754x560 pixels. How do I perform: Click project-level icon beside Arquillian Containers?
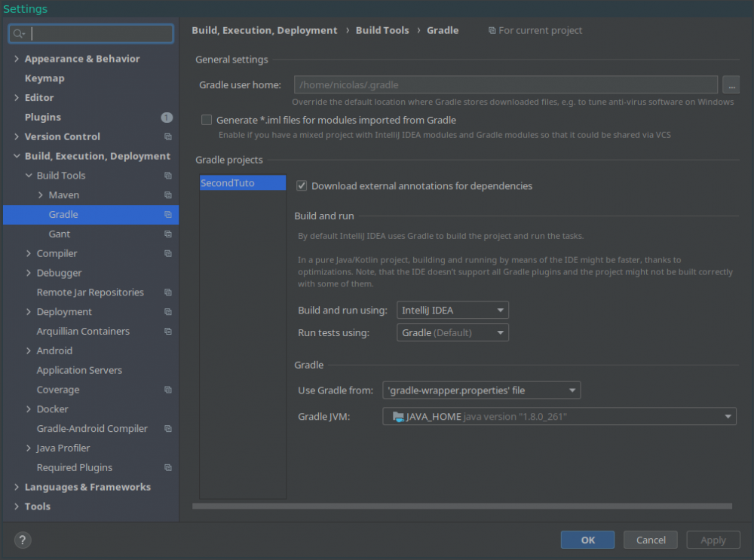[x=168, y=332]
